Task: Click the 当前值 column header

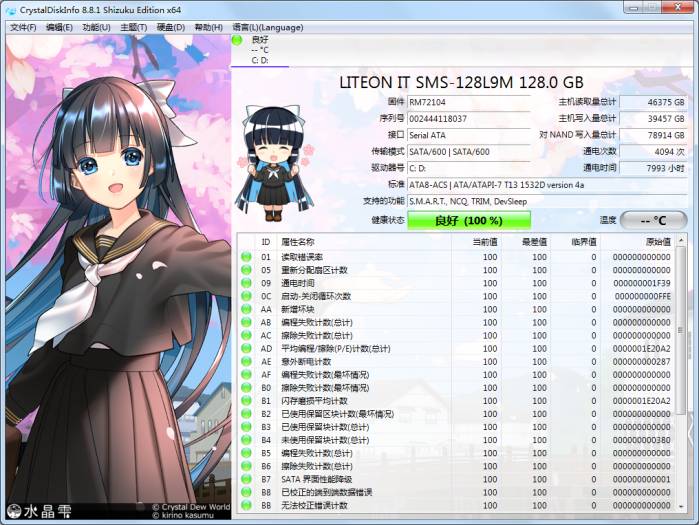Action: click(x=477, y=242)
